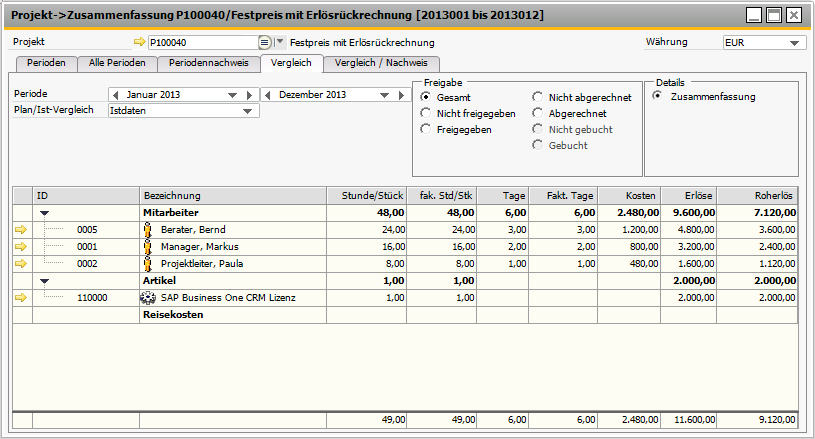Click yellow arrow for Manager, Markus row
Image resolution: width=815 pixels, height=439 pixels.
pos(21,246)
